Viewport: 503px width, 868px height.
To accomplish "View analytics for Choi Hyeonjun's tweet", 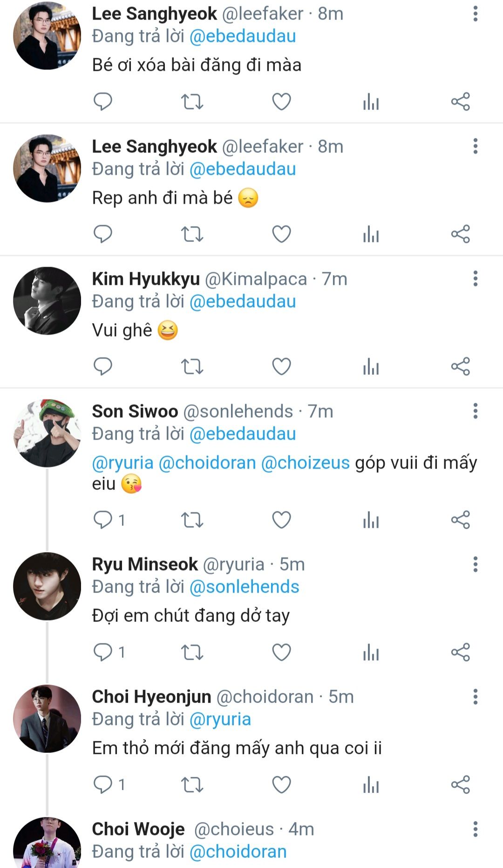I will (371, 785).
